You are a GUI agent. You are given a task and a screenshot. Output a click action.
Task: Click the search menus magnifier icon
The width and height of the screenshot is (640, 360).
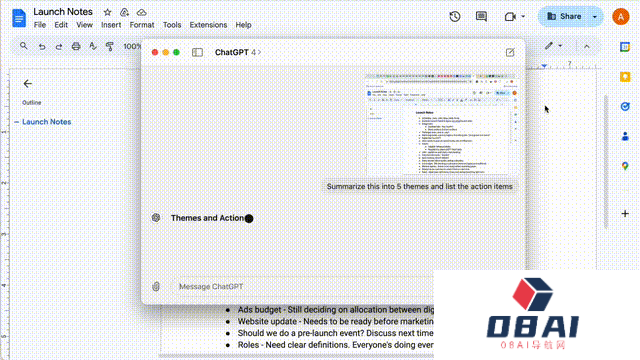point(24,46)
